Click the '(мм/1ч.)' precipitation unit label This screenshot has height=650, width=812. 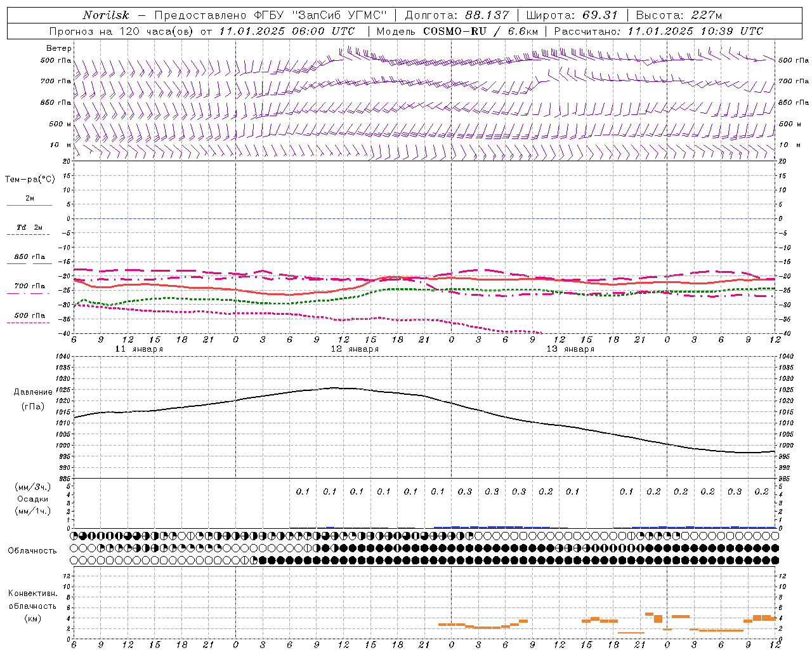coord(33,511)
